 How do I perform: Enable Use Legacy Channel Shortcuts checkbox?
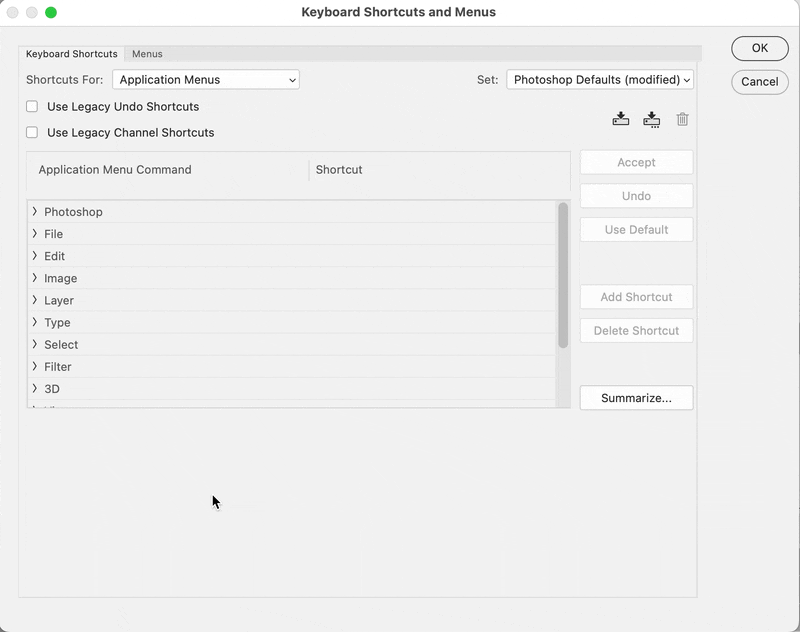[32, 133]
